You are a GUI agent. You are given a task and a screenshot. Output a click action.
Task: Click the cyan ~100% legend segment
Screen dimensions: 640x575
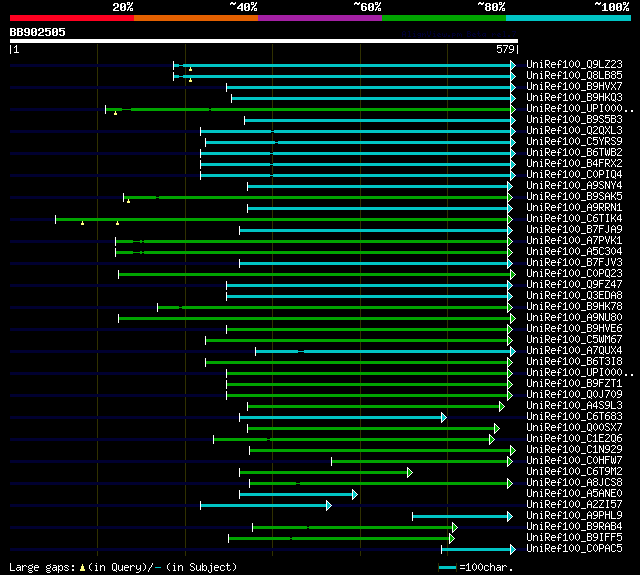[568, 18]
